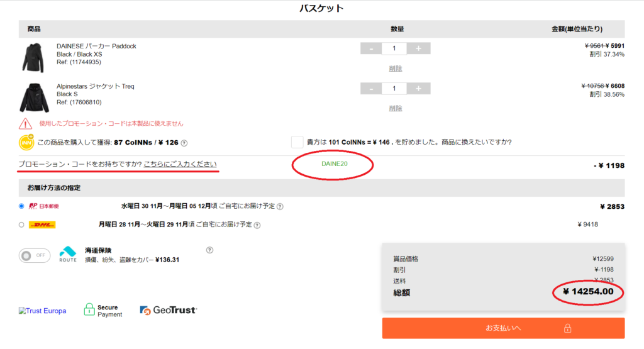Click help icon next to CoINNs earned

coord(184,143)
